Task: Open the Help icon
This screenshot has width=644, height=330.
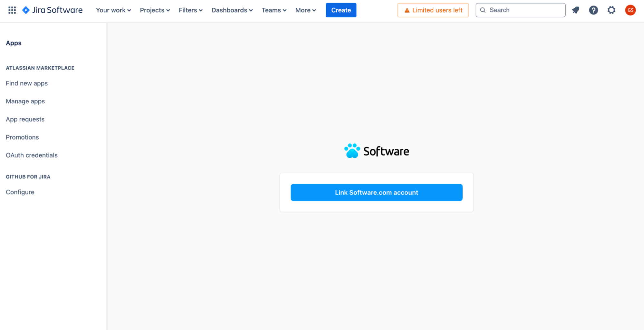Action: point(593,10)
